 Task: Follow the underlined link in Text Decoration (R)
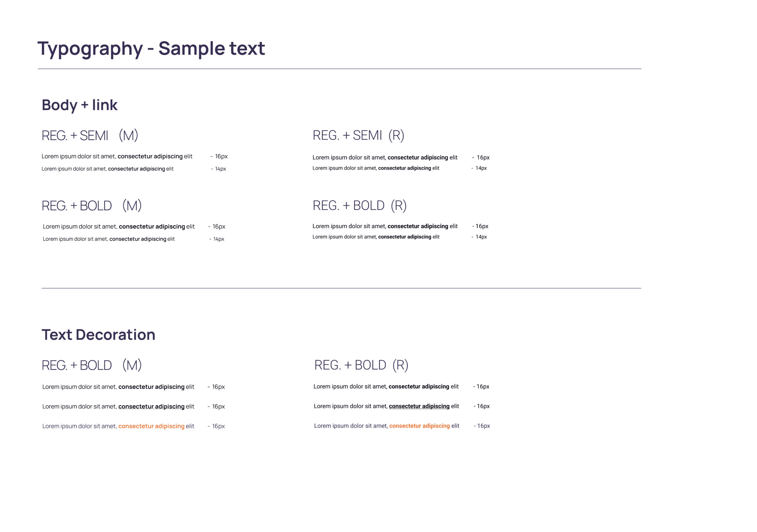point(419,406)
